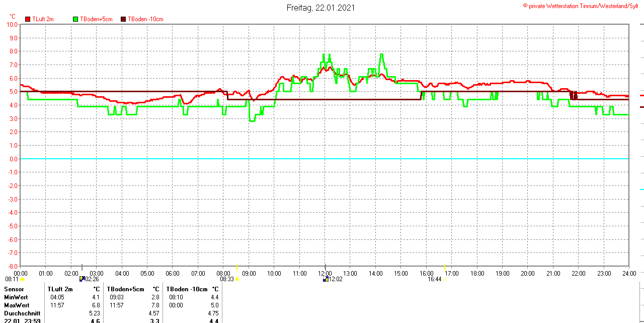Click the Durchschnitt row label

coord(22,313)
